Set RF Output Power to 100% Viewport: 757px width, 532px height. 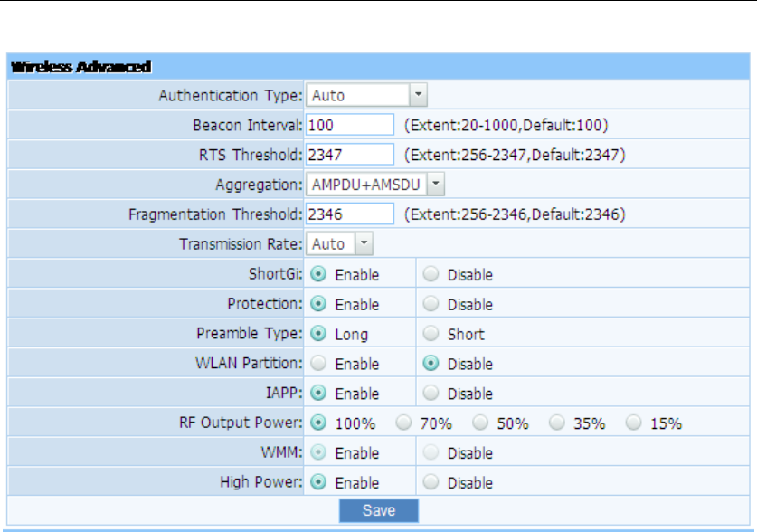pos(318,423)
